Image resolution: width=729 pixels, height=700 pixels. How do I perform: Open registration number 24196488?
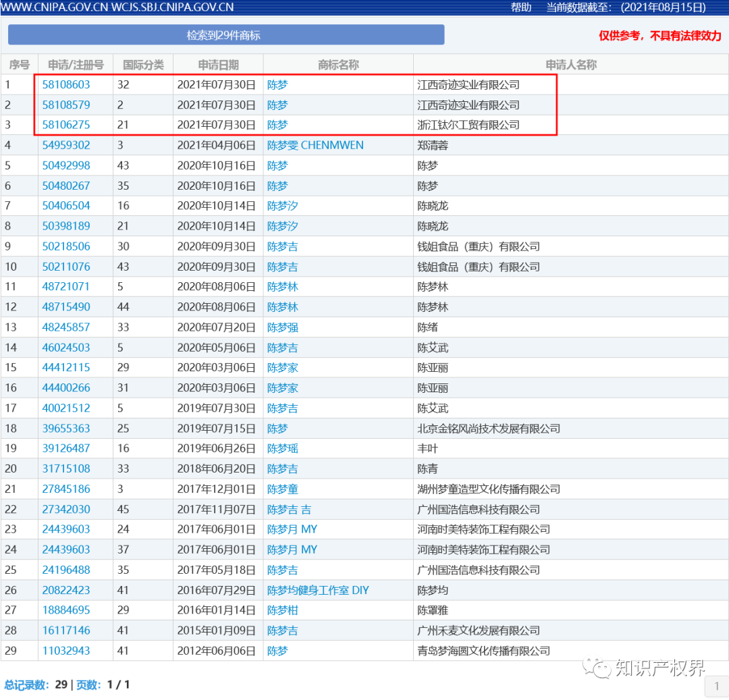(x=66, y=570)
